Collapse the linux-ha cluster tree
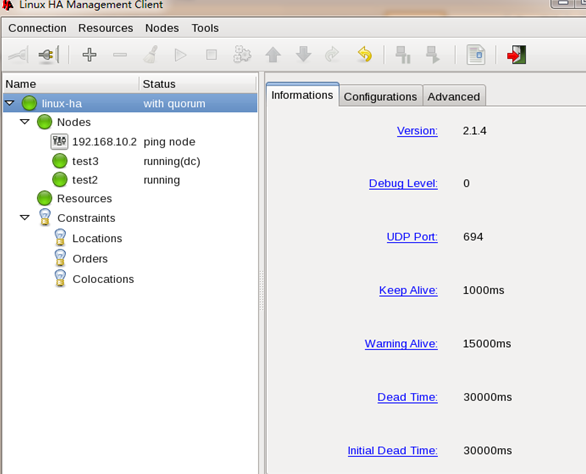The image size is (586, 474). 10,103
